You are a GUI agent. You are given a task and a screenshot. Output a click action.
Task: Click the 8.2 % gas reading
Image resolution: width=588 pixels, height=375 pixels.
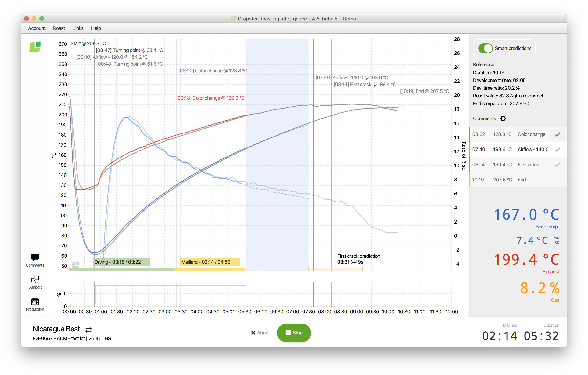point(540,288)
